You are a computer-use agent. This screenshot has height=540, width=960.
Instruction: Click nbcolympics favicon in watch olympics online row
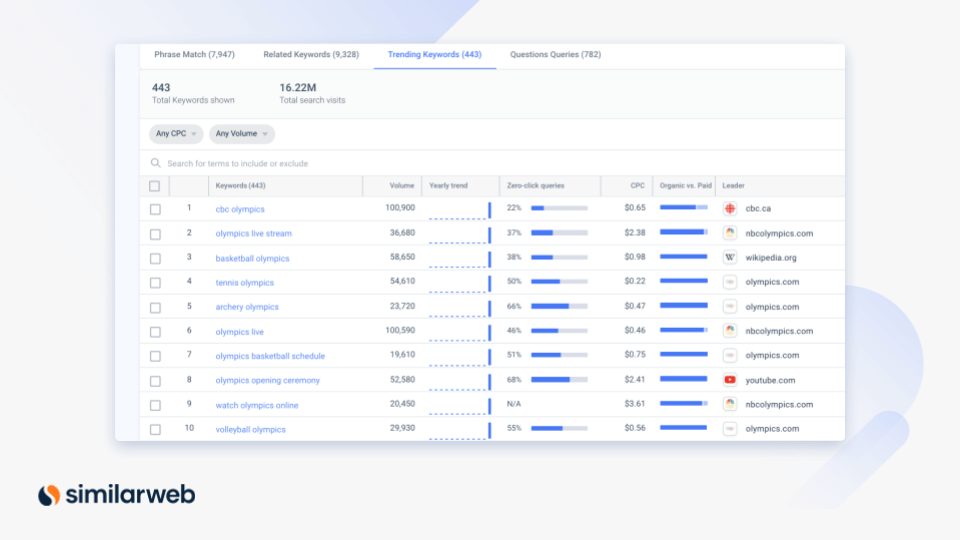click(730, 405)
